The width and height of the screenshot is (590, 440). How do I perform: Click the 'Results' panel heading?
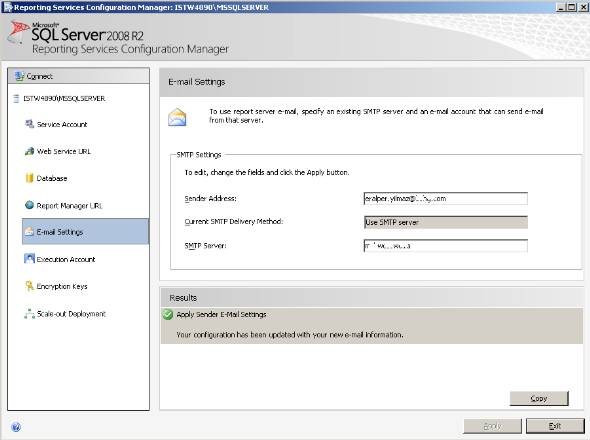coord(183,298)
